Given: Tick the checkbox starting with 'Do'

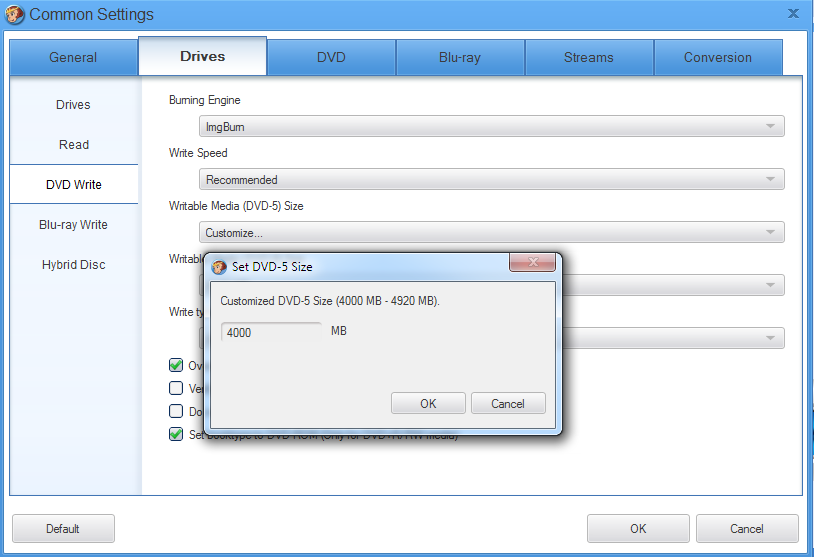Looking at the screenshot, I should coord(176,411).
